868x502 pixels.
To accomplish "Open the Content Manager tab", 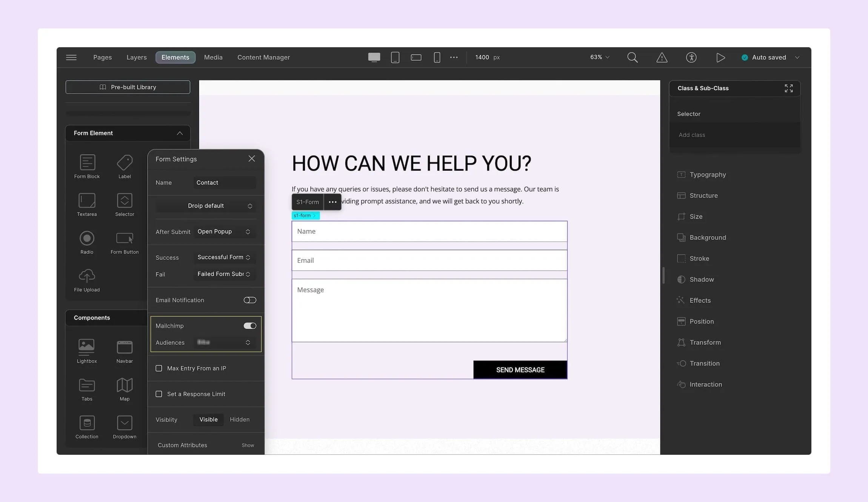I will 263,57.
